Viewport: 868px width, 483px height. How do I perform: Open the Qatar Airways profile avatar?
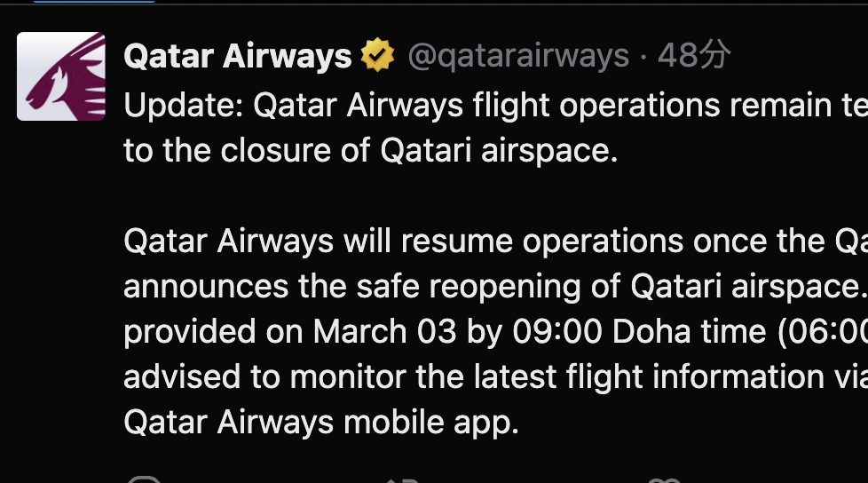click(x=61, y=76)
